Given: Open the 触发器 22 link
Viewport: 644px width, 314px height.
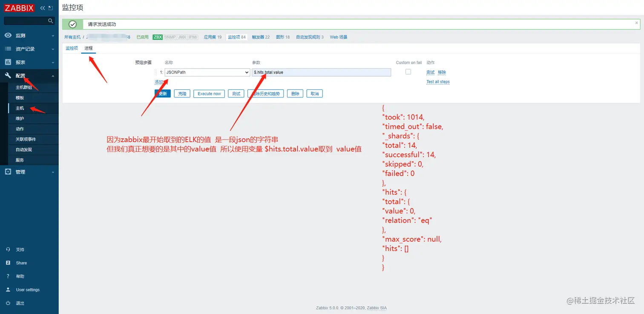Looking at the screenshot, I should 261,37.
